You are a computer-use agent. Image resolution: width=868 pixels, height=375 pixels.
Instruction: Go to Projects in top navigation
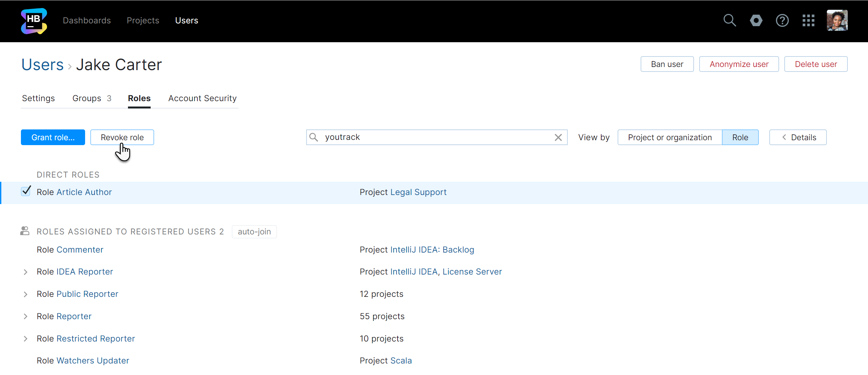[x=143, y=21]
